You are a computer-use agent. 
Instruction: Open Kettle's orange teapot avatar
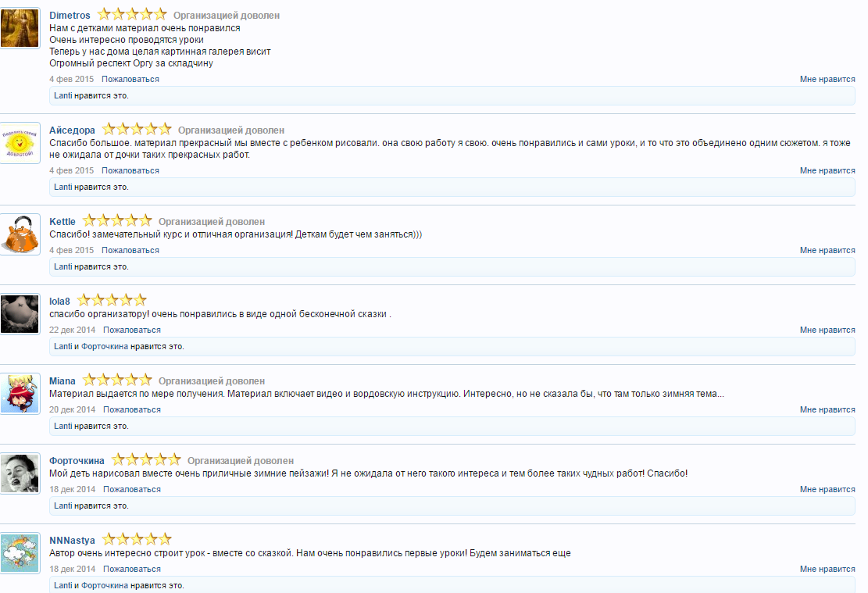tap(20, 234)
